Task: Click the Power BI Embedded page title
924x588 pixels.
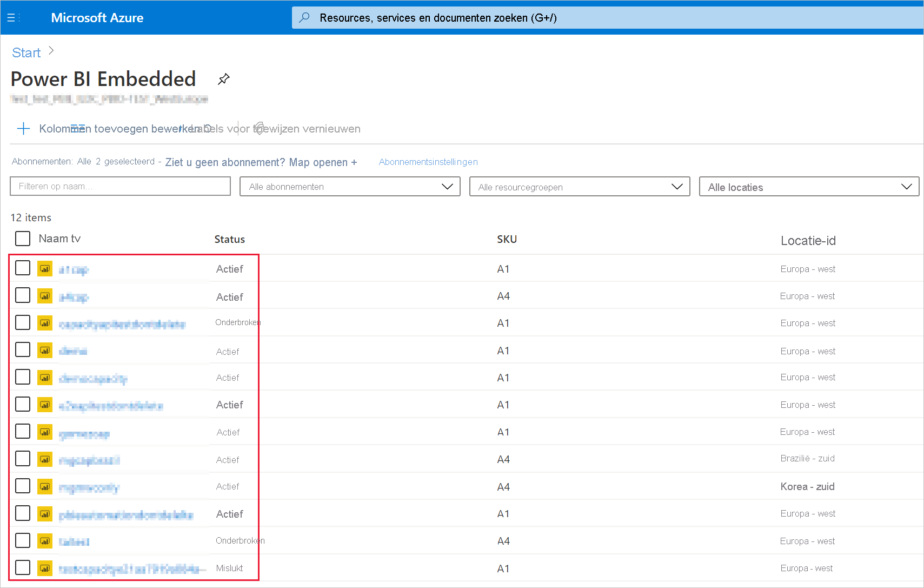Action: [103, 79]
